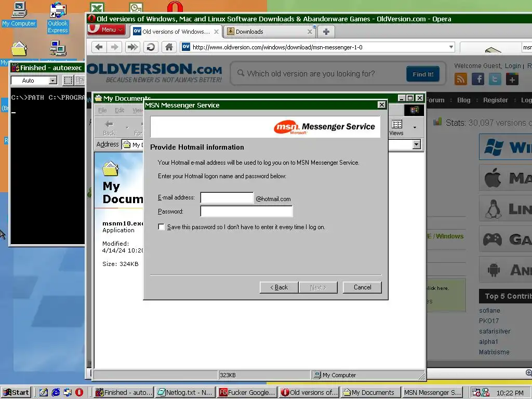Open contributor sofiane's profile
This screenshot has height=399, width=532.
point(489,311)
